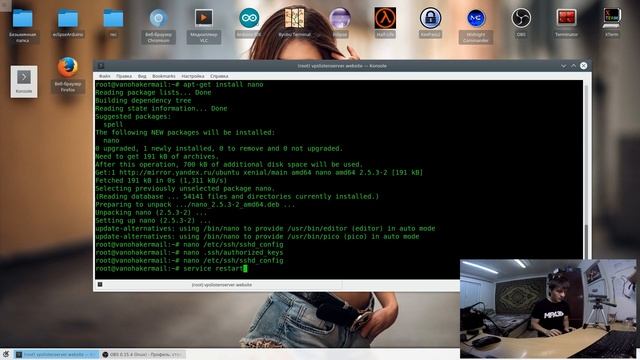Launch the Firefox web browser icon
The height and width of the screenshot is (360, 640).
click(x=68, y=68)
